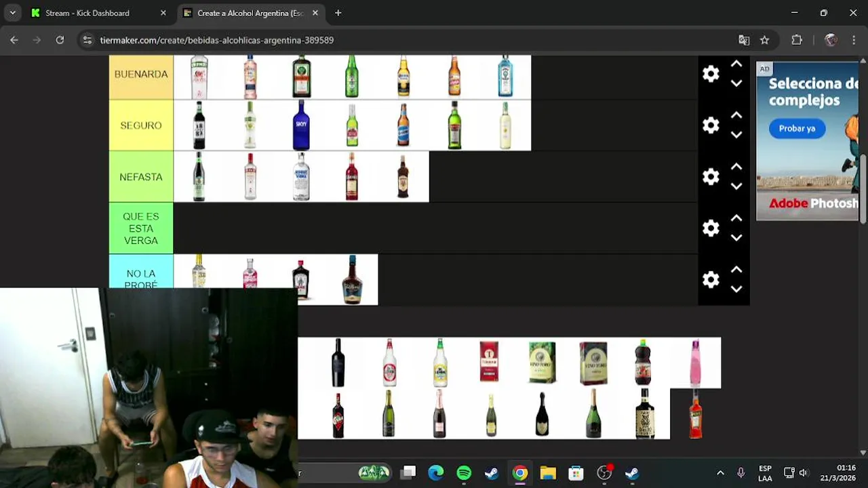
Task: Select the Create a Alcohol Argentina tab
Action: (x=250, y=13)
